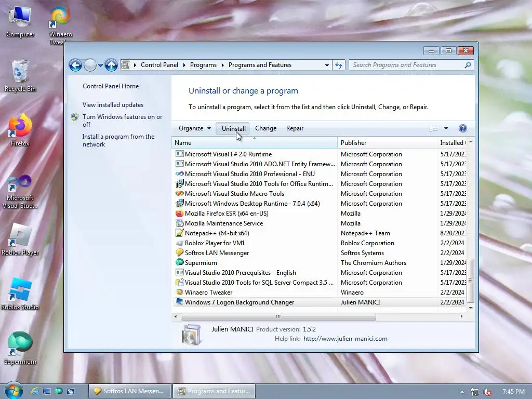Select Visual Studio 2010 Tools for Office icon

[179, 183]
